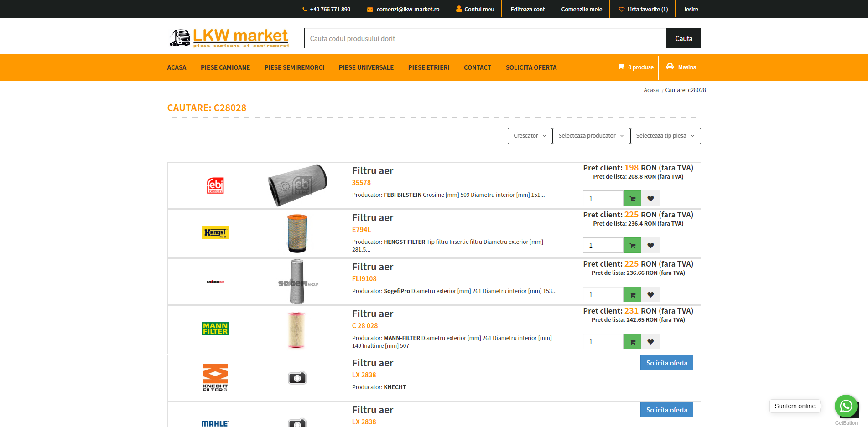
Task: Open MANN C 28 028 product image
Action: 296,330
